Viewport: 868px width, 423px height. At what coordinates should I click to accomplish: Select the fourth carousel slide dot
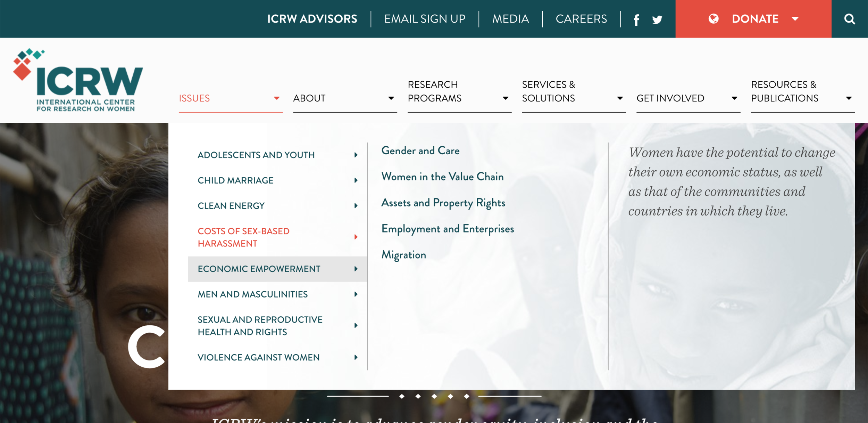[x=450, y=396]
